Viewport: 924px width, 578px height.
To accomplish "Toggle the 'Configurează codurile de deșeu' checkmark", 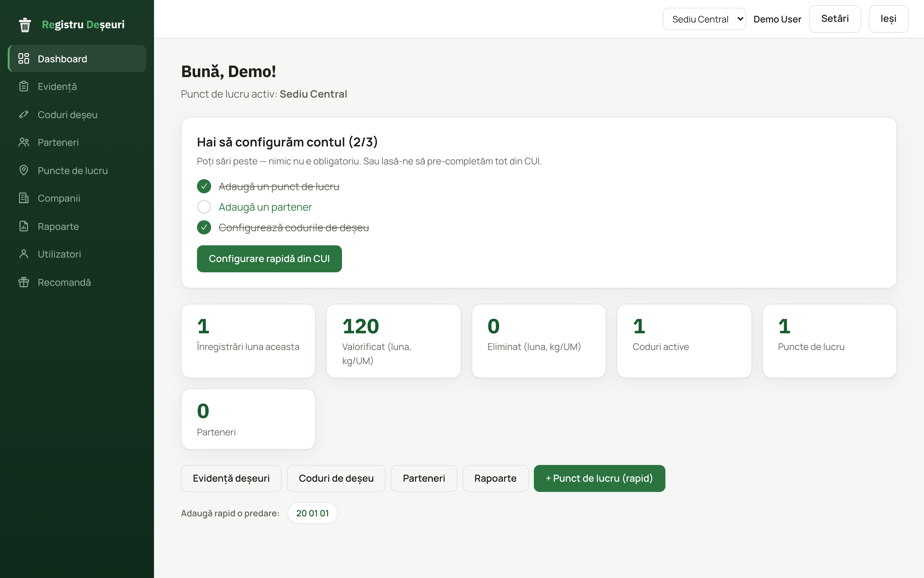I will pos(204,227).
